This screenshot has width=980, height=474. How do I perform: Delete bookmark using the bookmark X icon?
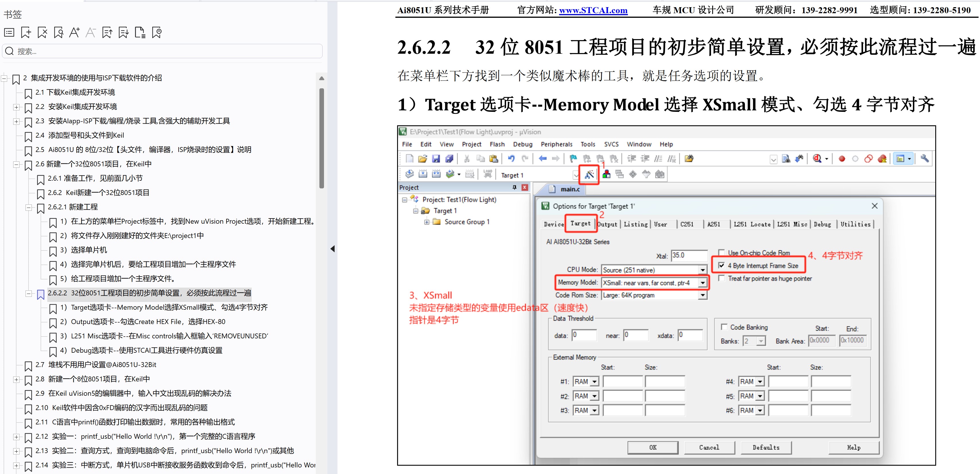42,33
